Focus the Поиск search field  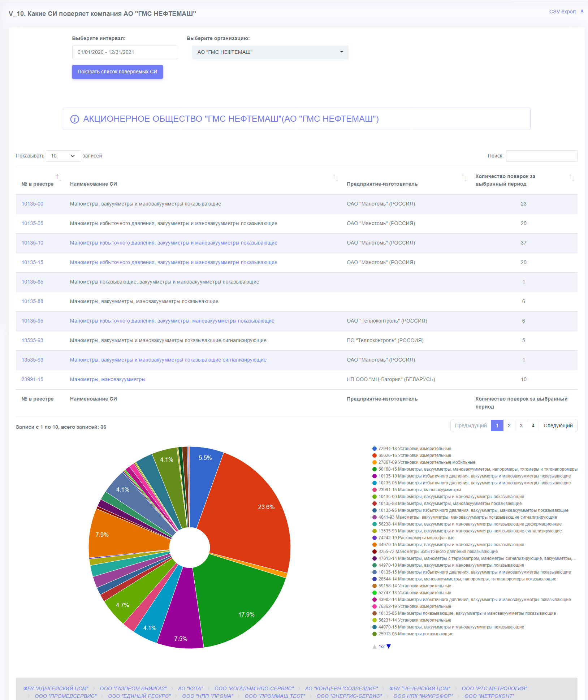(x=541, y=156)
